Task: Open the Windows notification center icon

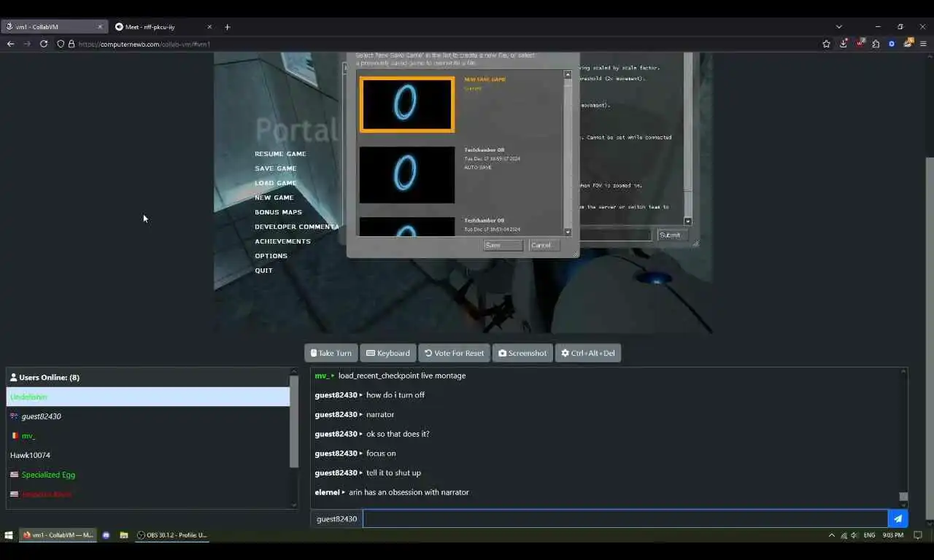Action: [918, 535]
